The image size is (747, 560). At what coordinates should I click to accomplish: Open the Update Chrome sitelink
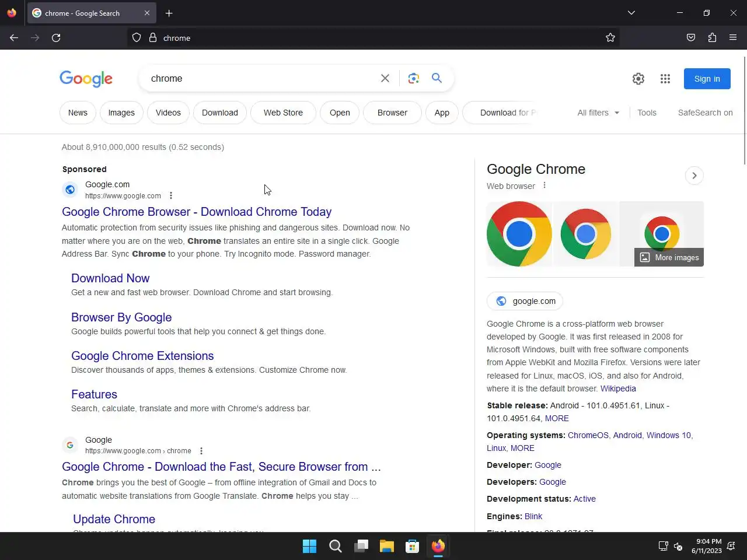[x=114, y=519]
